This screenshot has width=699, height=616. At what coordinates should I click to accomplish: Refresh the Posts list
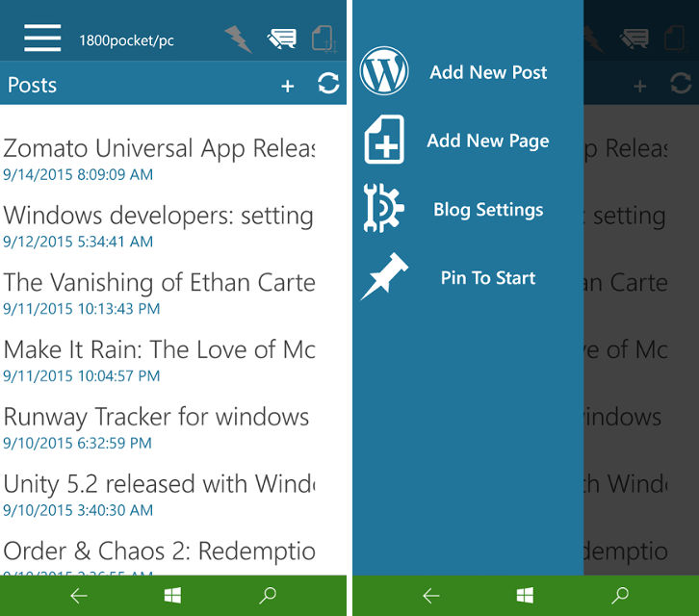328,84
